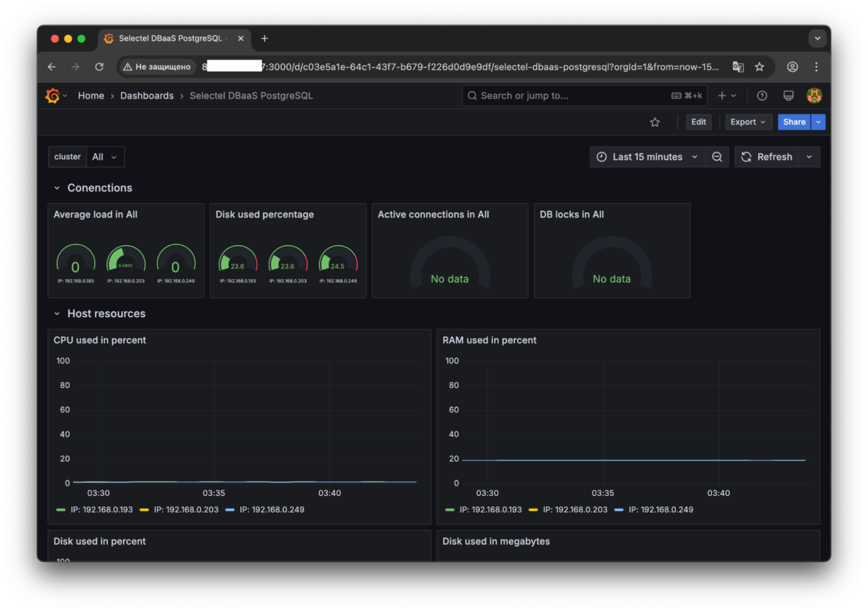Click the Grafana logo icon
Viewport: 868px width, 611px height.
pyautogui.click(x=52, y=96)
